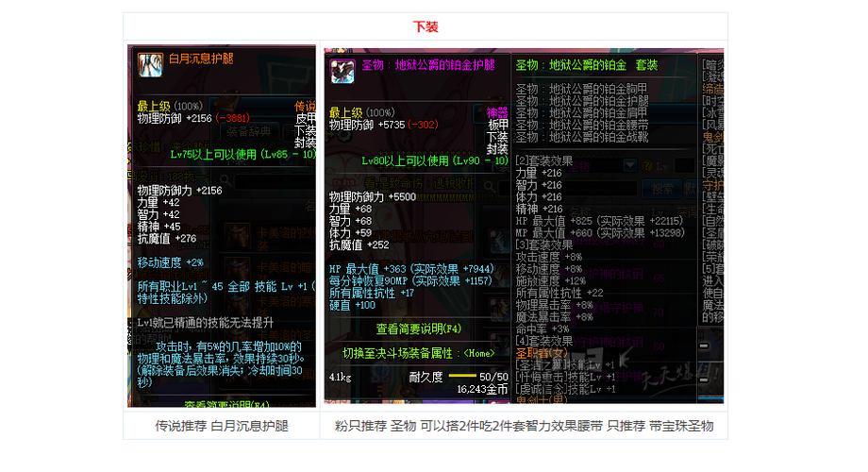The height and width of the screenshot is (472, 868).
Task: Click 物理防御 +5735 with red -302
Action: [x=384, y=125]
